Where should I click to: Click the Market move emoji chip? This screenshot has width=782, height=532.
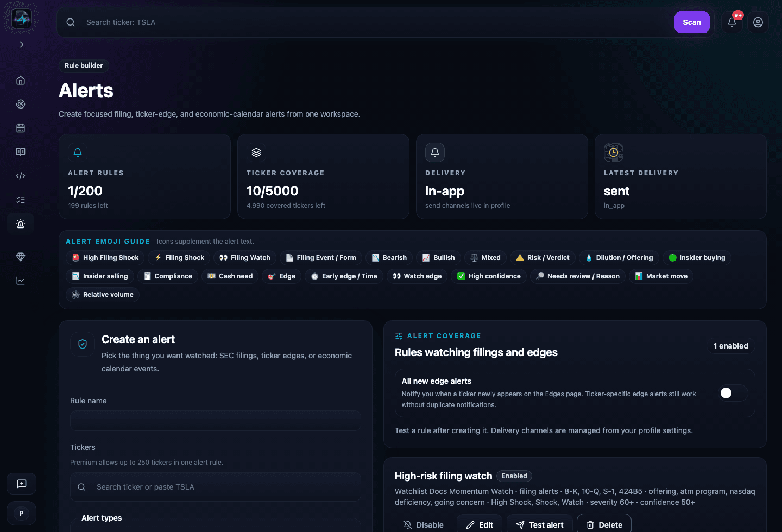[661, 276]
